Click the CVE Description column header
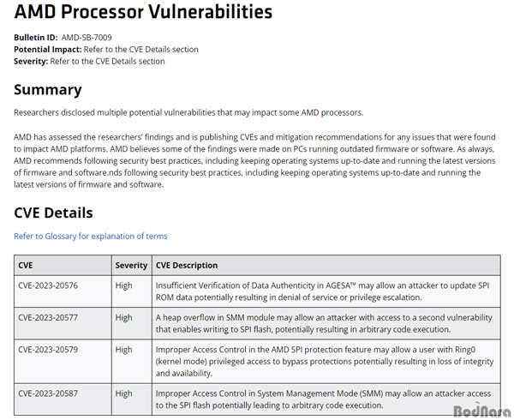 (x=187, y=265)
